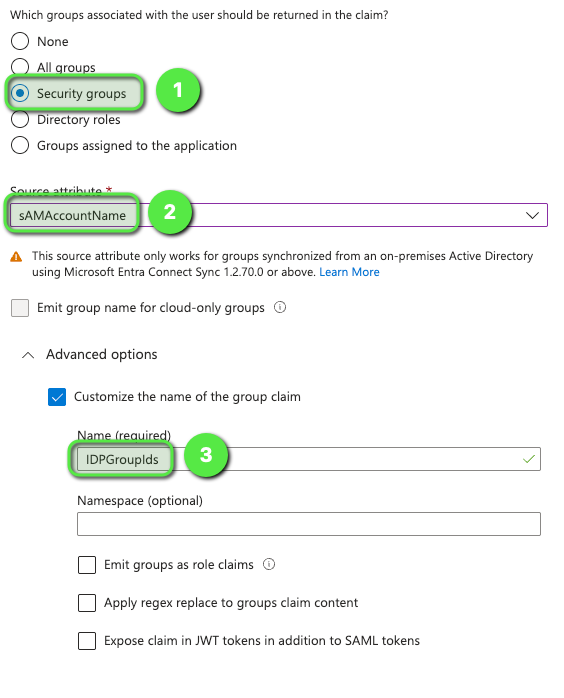Check Expose claim in JWT tokens option
Image resolution: width=564 pixels, height=698 pixels.
87,641
